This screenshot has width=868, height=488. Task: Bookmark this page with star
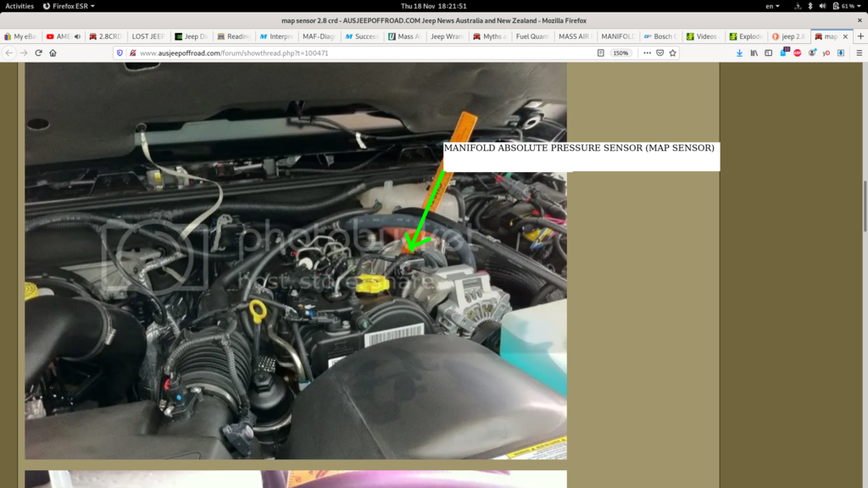(672, 53)
